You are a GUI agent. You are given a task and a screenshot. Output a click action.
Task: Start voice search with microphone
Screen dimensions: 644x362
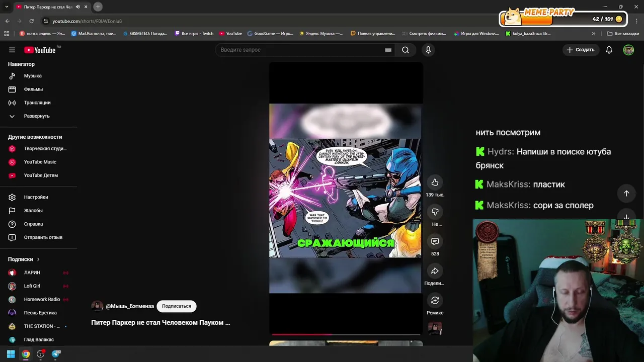[x=428, y=50]
